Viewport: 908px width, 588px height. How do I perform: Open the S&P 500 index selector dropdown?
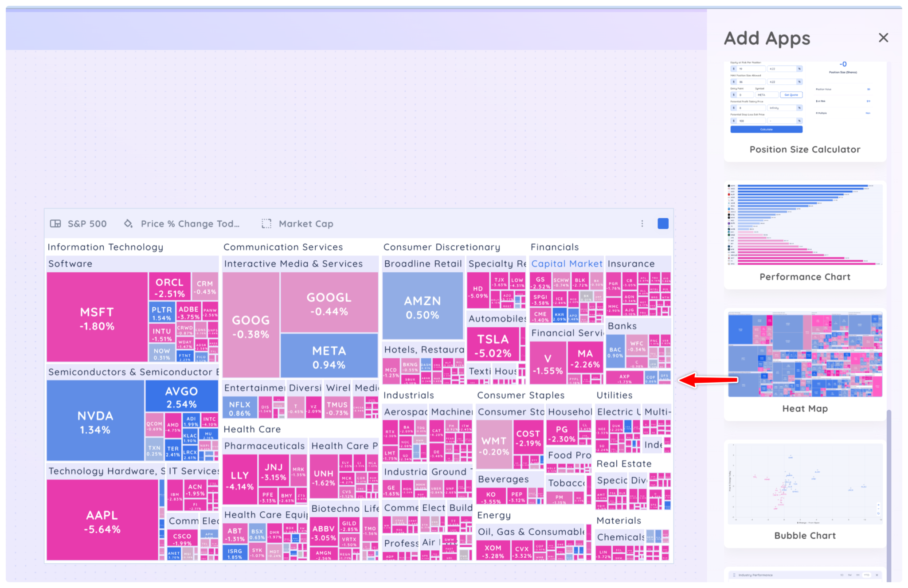(87, 224)
